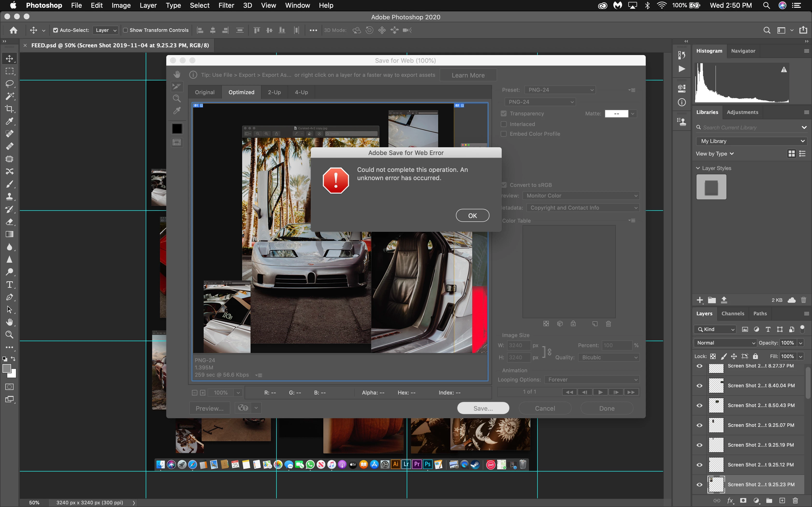Click the foreground color swatch
The image size is (812, 507).
click(x=6, y=368)
